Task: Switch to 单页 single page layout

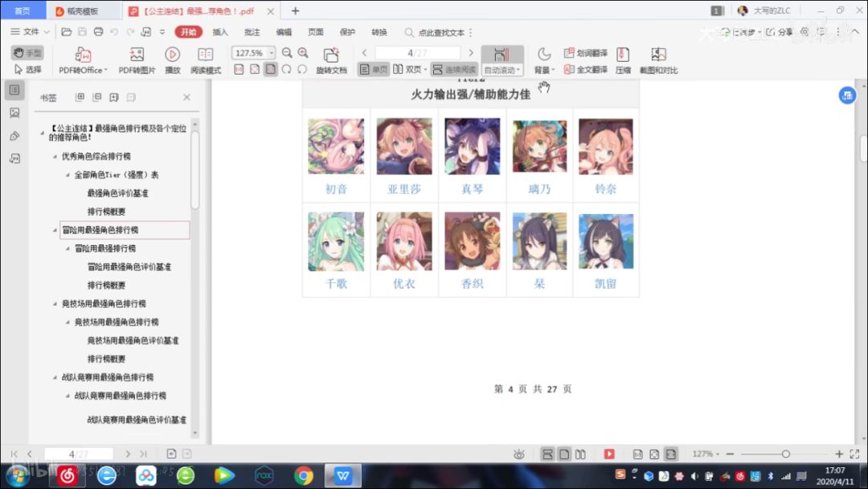Action: point(374,69)
